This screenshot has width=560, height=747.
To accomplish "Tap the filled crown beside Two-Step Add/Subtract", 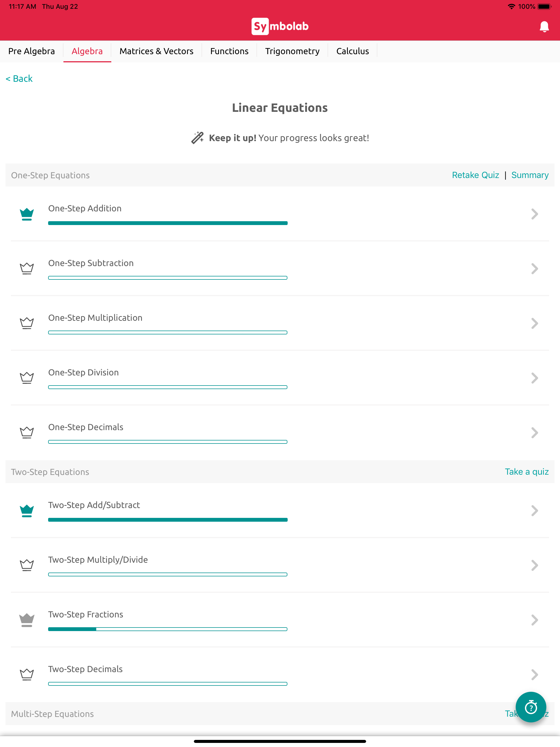I will (27, 510).
